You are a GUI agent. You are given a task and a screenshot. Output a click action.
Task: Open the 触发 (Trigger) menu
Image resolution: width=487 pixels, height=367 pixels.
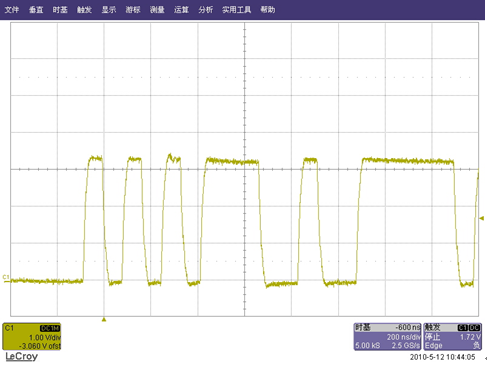(84, 10)
